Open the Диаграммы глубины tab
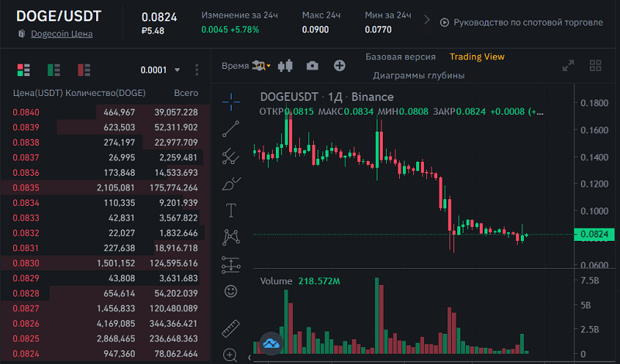This screenshot has height=364, width=620. (418, 75)
